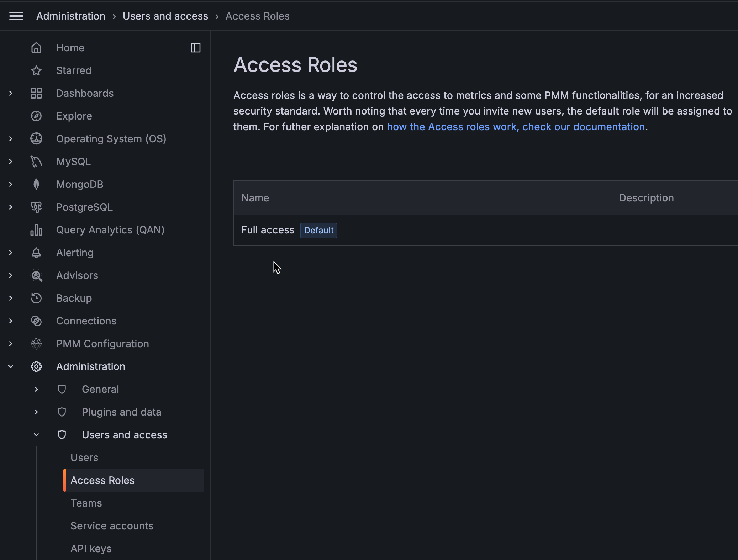This screenshot has width=738, height=560.
Task: Expand the MySQL section
Action: [x=10, y=161]
